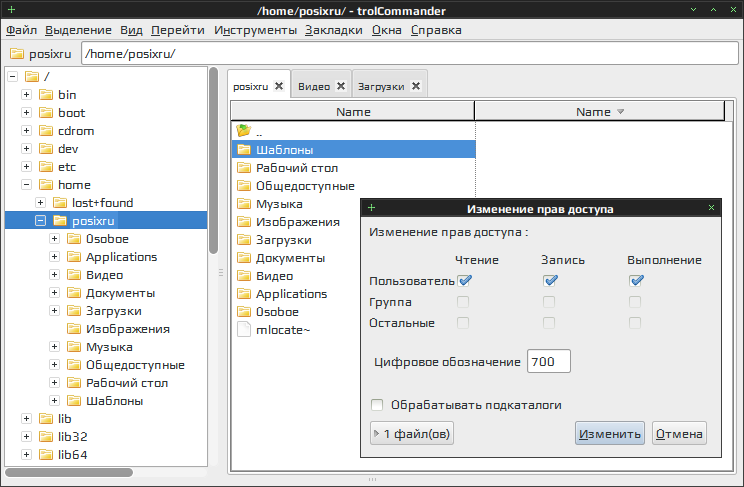Enable Остальные Запись permission

click(549, 323)
